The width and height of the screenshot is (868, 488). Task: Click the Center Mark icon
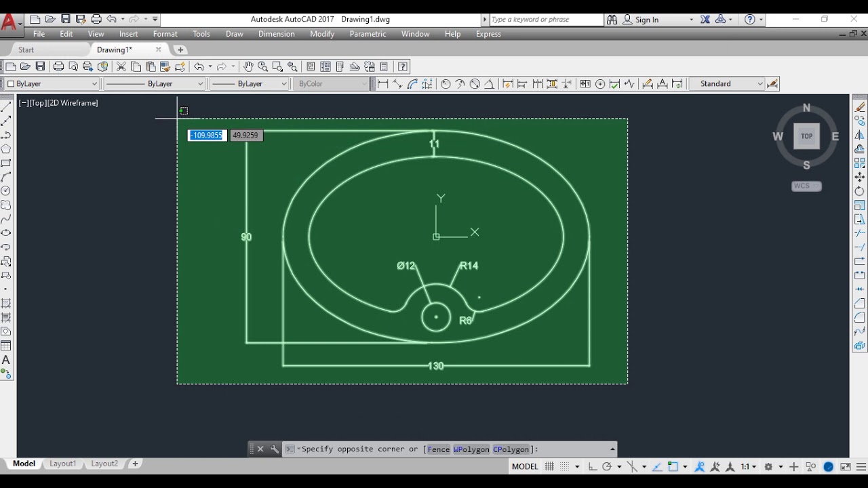click(x=600, y=84)
